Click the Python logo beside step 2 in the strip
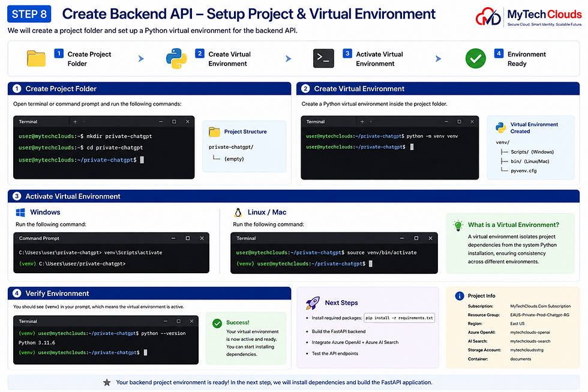The image size is (588, 392). click(176, 58)
